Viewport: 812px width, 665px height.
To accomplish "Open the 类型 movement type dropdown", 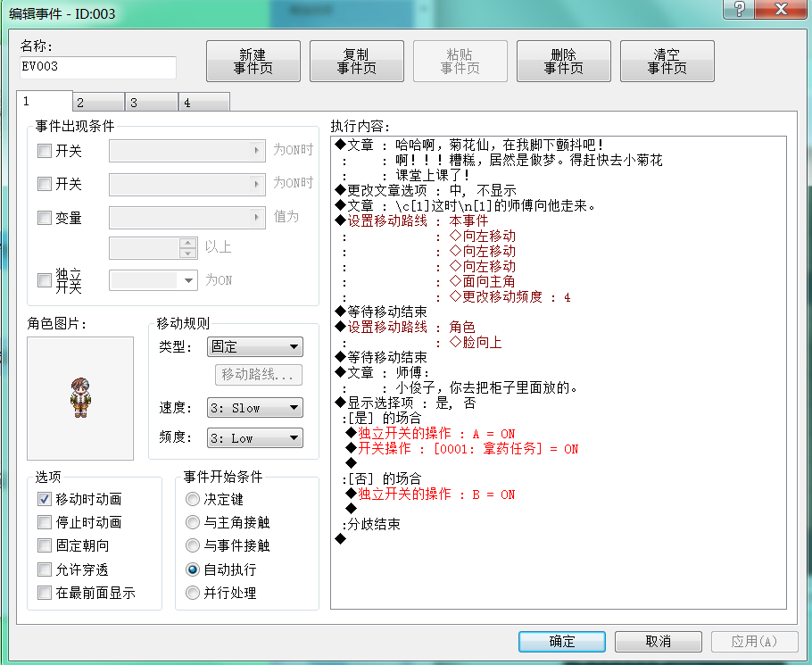I will [255, 346].
